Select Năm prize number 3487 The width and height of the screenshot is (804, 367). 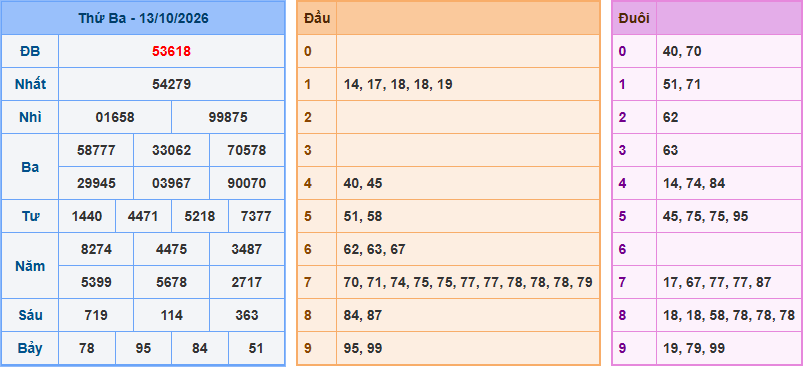pyautogui.click(x=247, y=249)
